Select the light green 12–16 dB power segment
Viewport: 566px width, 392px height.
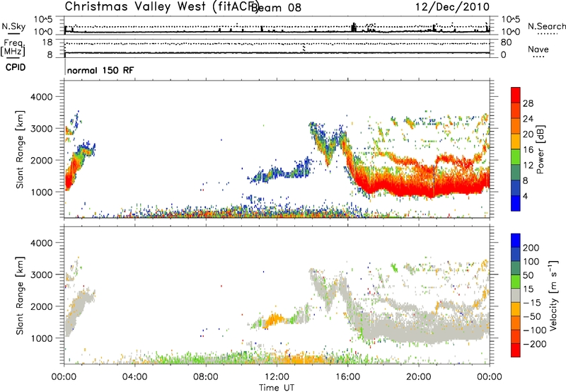(516, 157)
